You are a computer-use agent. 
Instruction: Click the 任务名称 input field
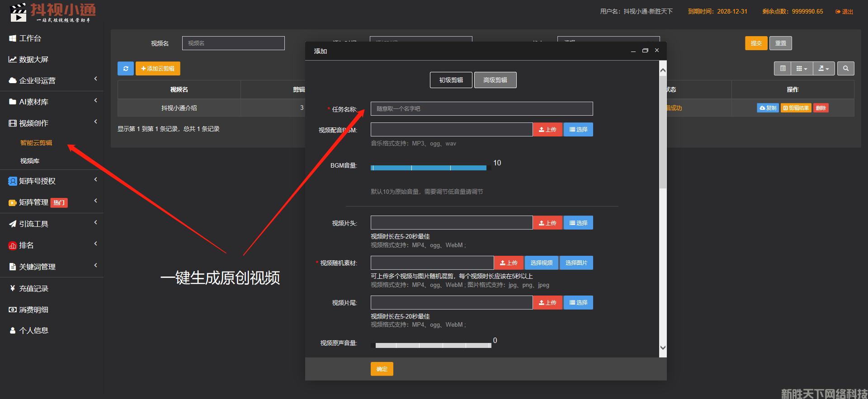(481, 109)
